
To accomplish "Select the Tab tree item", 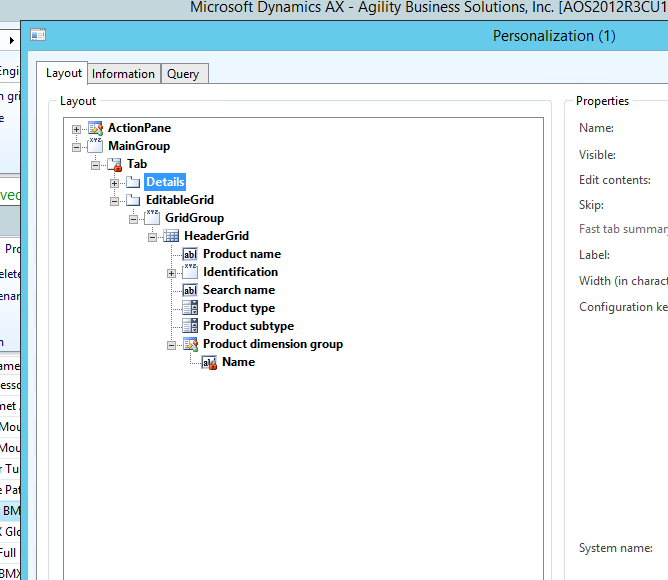I will [x=137, y=164].
